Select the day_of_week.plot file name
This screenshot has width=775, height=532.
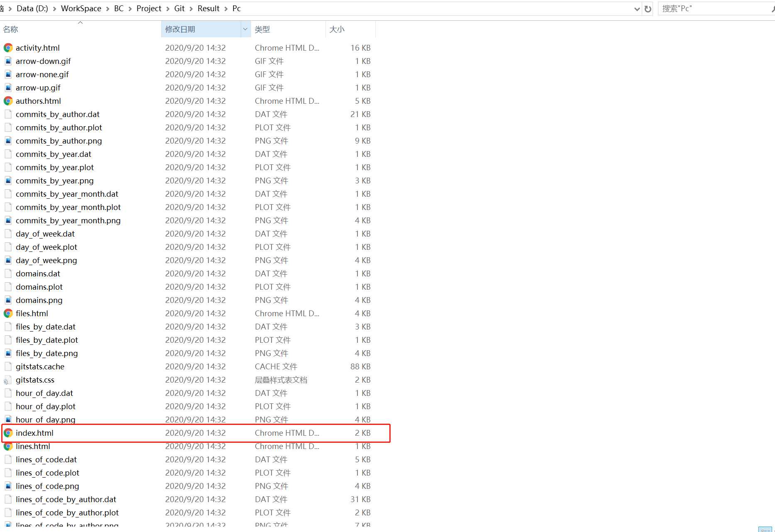tap(46, 247)
